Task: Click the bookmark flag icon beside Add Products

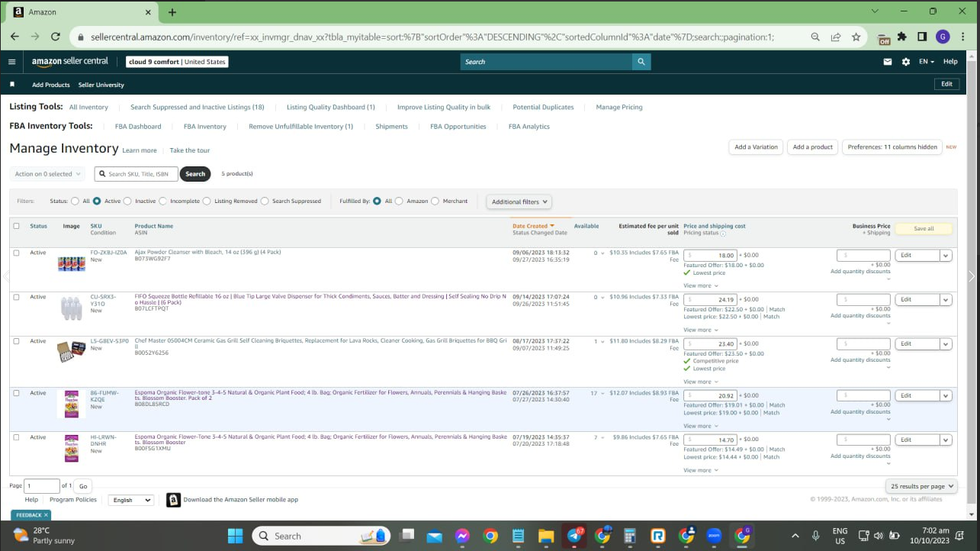Action: click(x=12, y=84)
